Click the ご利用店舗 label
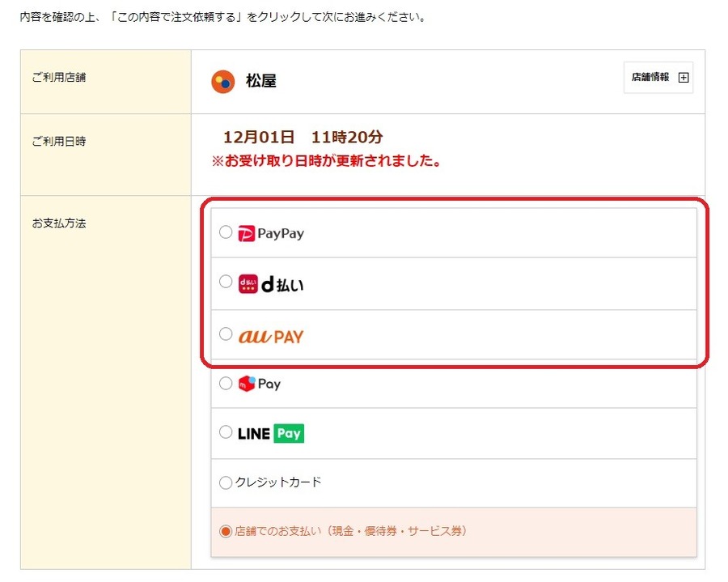This screenshot has height=582, width=728. pos(59,77)
